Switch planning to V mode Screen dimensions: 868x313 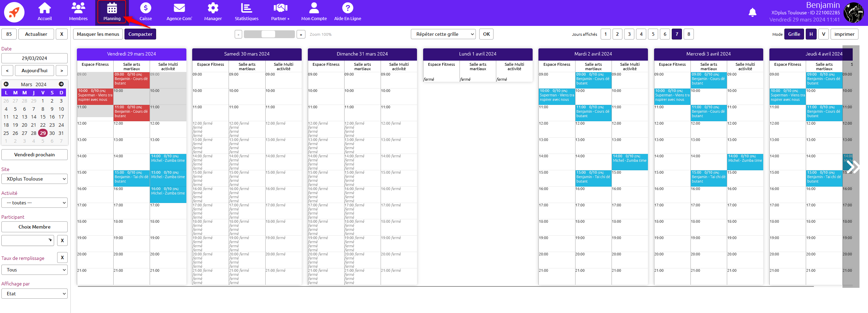point(823,34)
